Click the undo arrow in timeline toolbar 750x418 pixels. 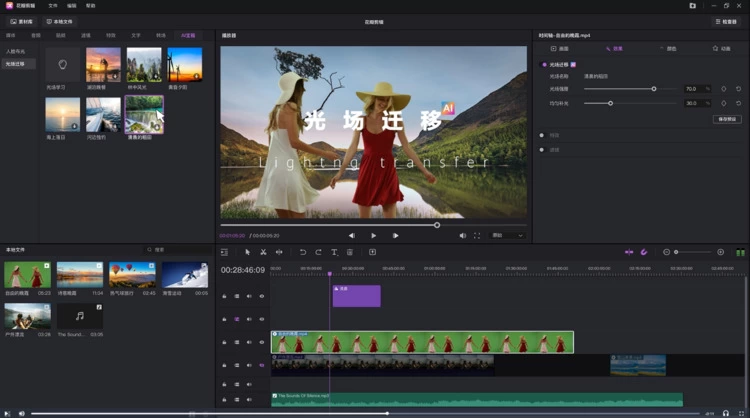tap(303, 252)
